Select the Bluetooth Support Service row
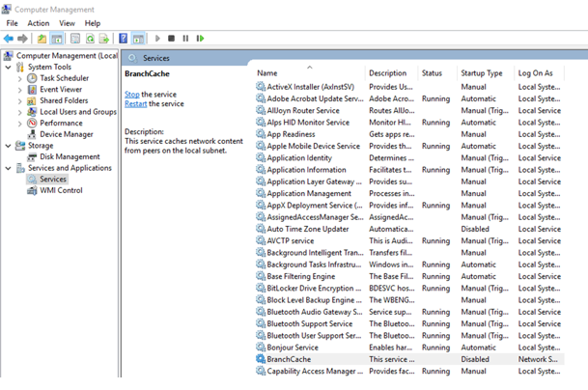 pyautogui.click(x=409, y=323)
